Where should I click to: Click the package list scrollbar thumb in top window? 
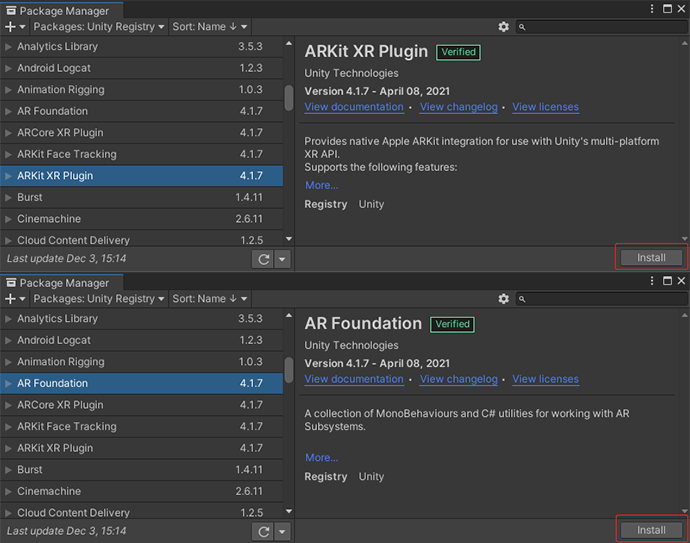click(x=289, y=98)
